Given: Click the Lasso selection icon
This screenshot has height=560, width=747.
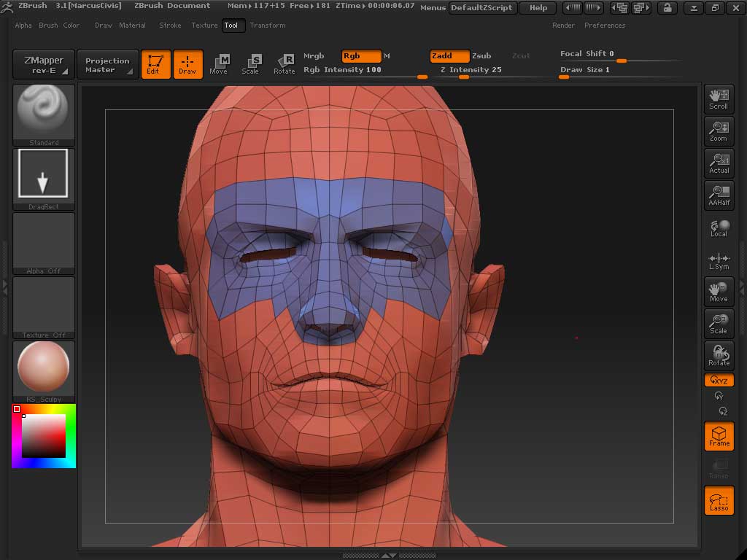Looking at the screenshot, I should [x=719, y=500].
